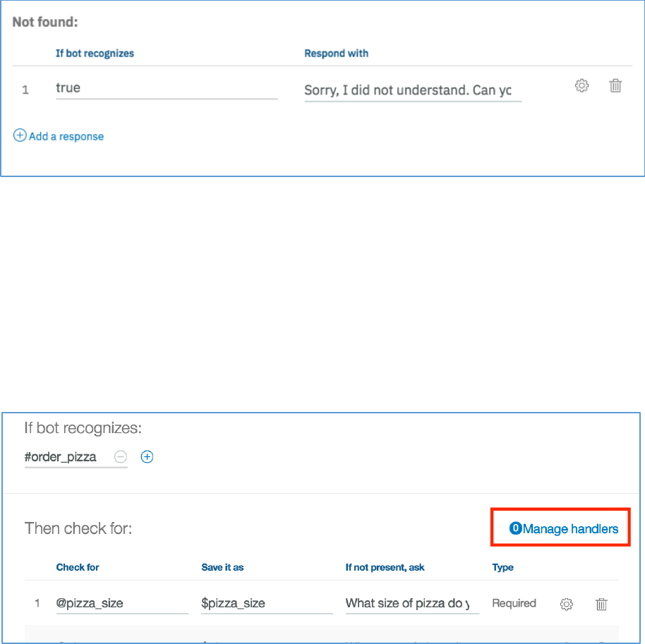Click the 0 handlers count badge

tap(515, 528)
